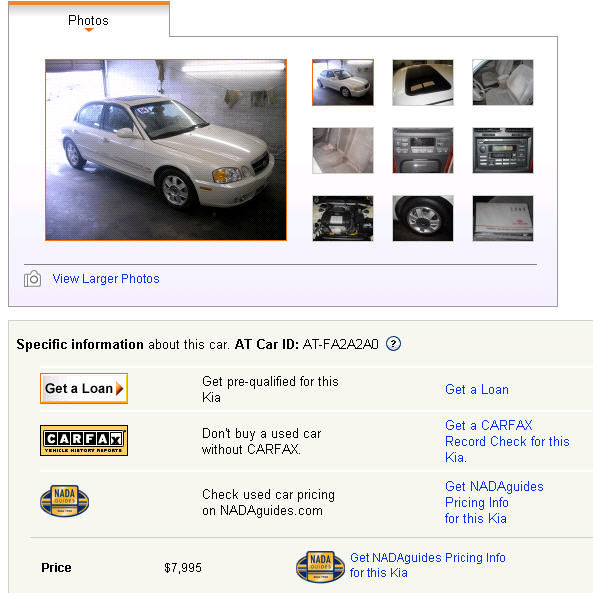
Task: Open NADAguides Pricing Info link in the pricing row
Action: (x=494, y=502)
